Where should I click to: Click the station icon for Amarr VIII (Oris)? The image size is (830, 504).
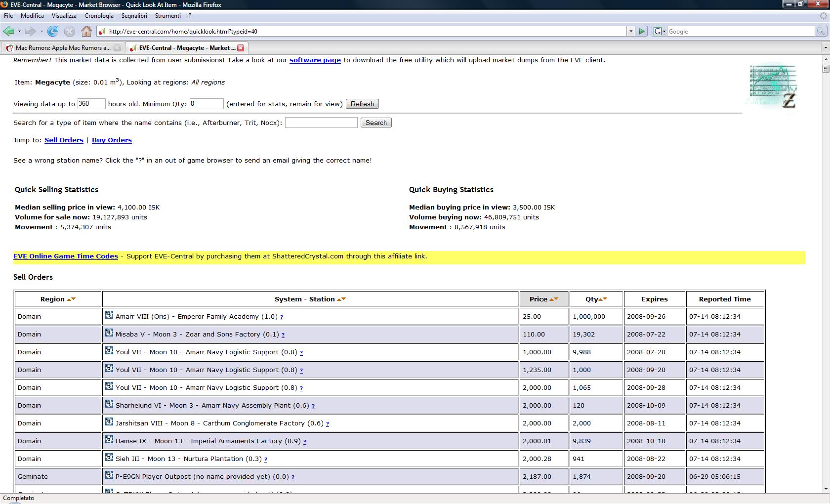tap(109, 315)
